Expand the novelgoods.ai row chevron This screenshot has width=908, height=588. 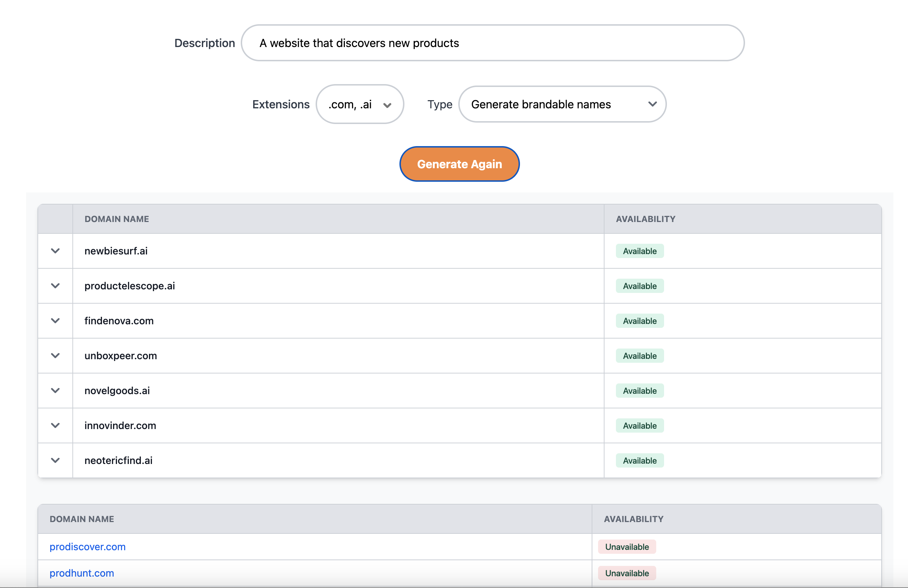pos(55,391)
